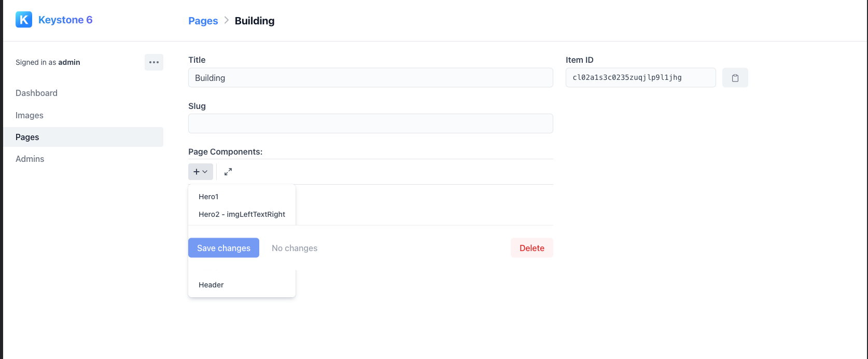Click the breadcrumb chevron after Pages

(226, 21)
